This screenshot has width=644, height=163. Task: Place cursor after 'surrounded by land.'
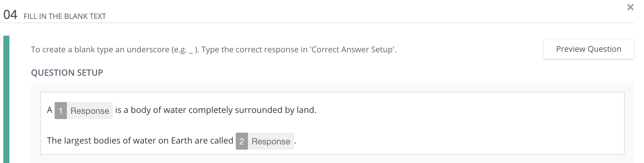[317, 110]
